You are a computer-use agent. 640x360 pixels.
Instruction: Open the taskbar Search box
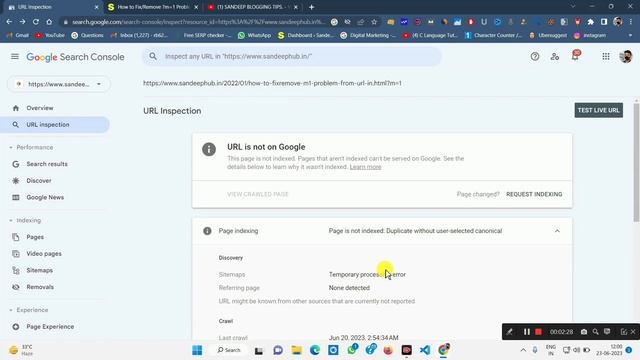pyautogui.click(x=229, y=350)
